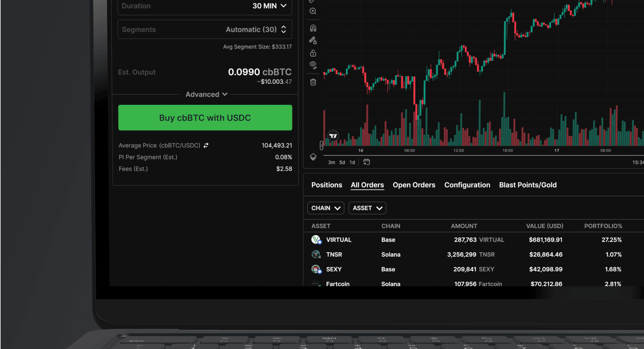Click the VIRTUAL token icon

point(316,240)
